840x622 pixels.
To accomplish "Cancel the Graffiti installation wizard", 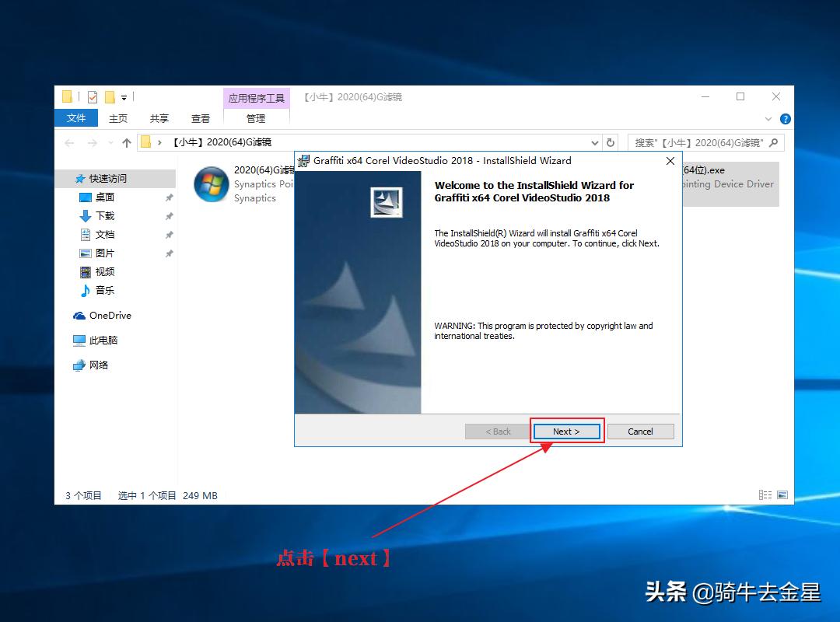I will click(x=640, y=432).
